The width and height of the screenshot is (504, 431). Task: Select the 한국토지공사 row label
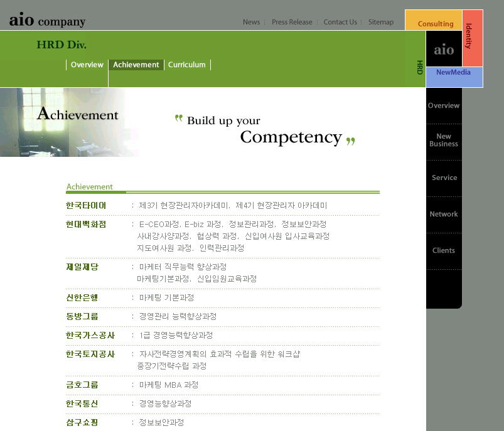pyautogui.click(x=90, y=354)
